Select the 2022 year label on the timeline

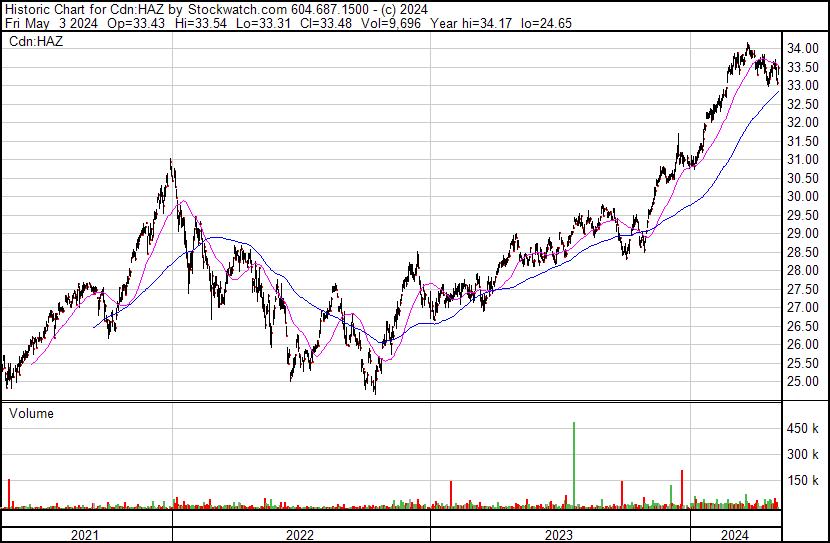pyautogui.click(x=300, y=535)
